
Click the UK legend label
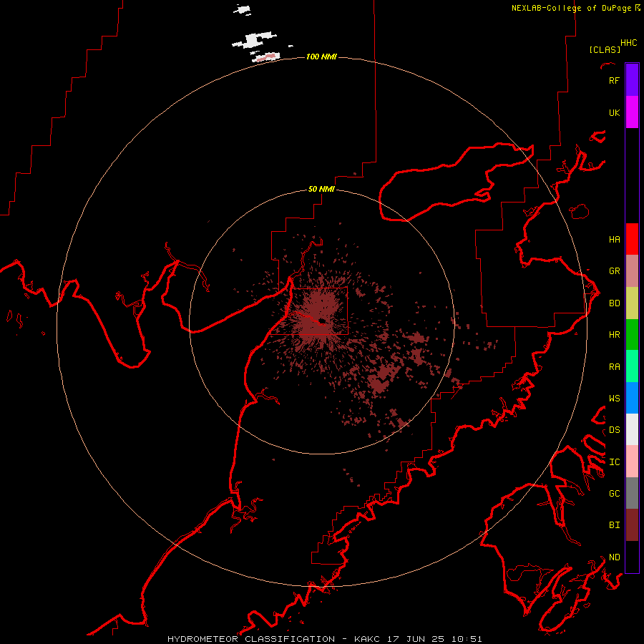614,112
